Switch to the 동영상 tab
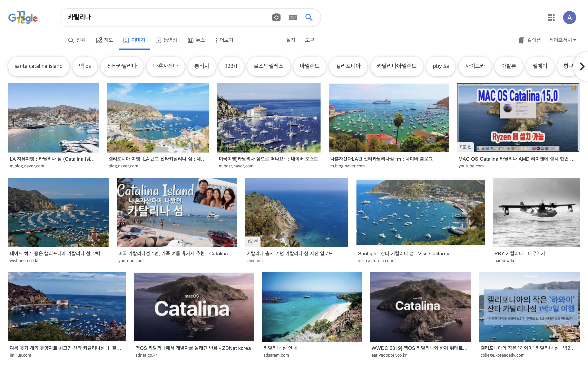Viewport: 588px width, 367px height. tap(167, 40)
